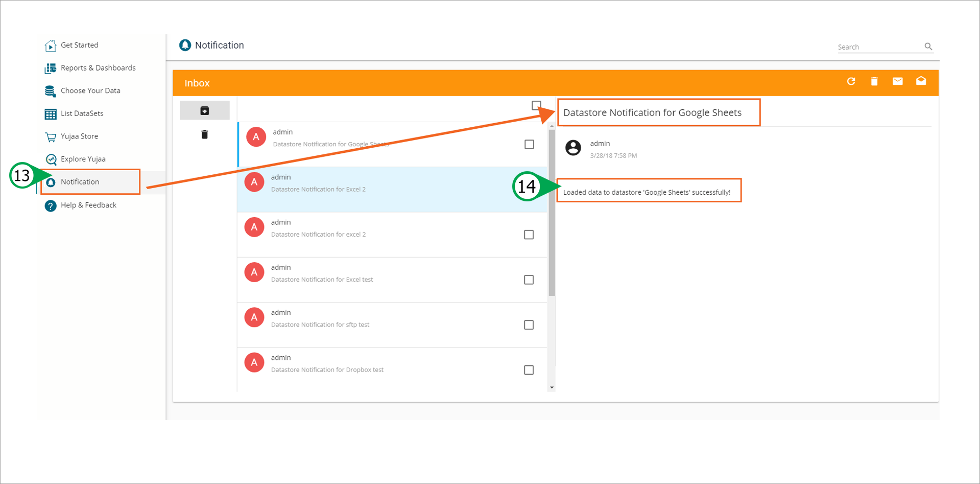Click the trash icon in Inbox header

874,82
